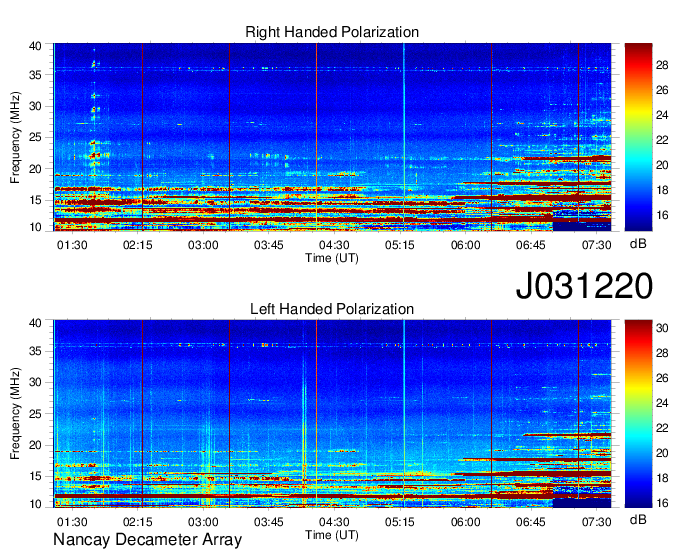Click 05:15 time tick on left-handed plot

coord(399,522)
